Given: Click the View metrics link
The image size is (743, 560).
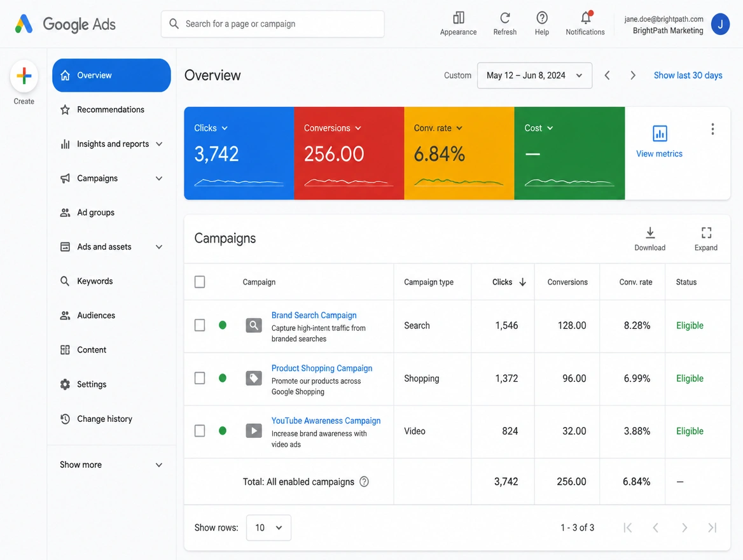Looking at the screenshot, I should tap(659, 153).
